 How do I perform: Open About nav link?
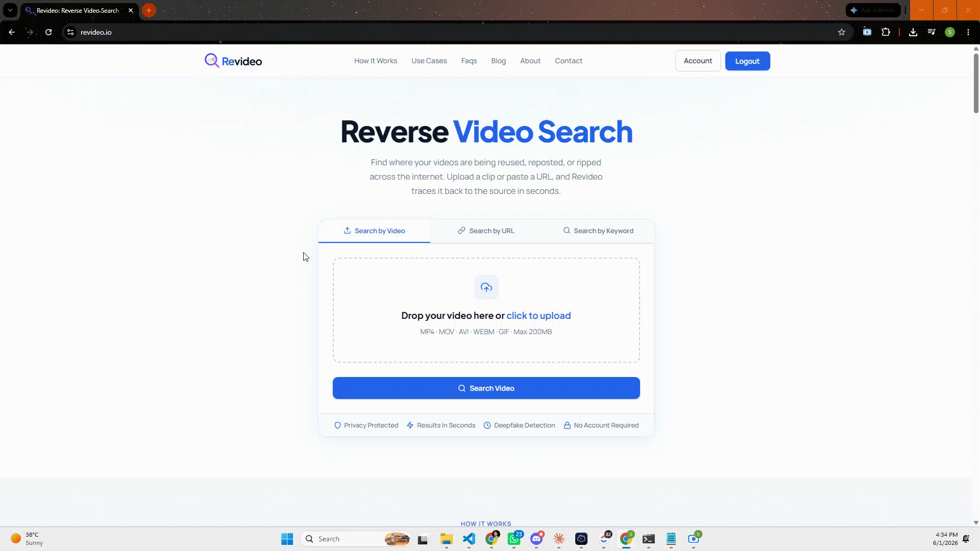pos(530,61)
